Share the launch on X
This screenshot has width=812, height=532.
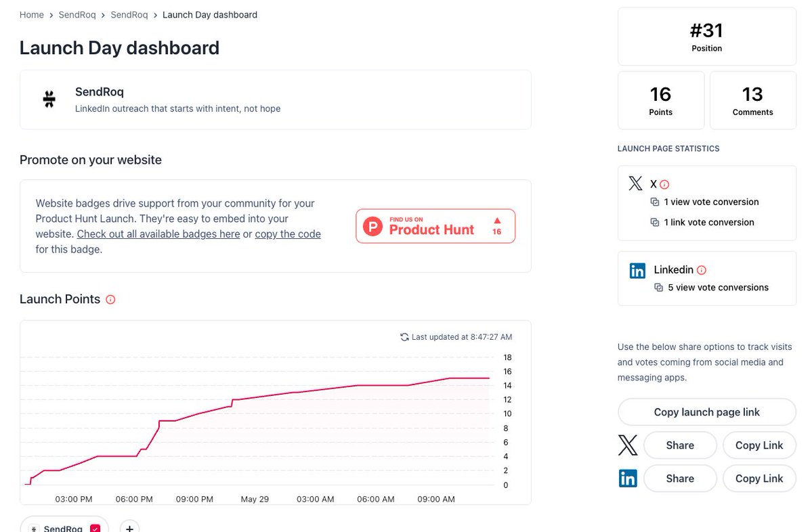coord(680,445)
